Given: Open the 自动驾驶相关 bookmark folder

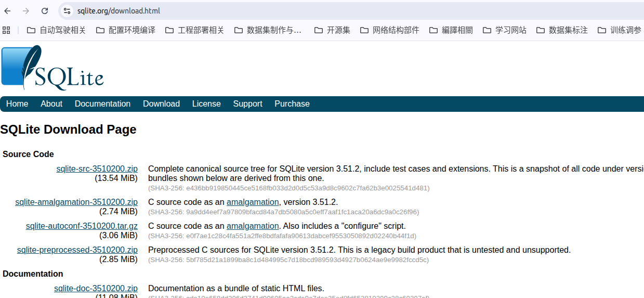Looking at the screenshot, I should click(56, 30).
